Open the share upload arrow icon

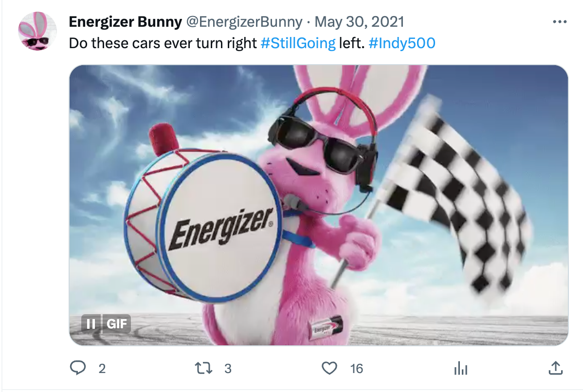click(555, 368)
